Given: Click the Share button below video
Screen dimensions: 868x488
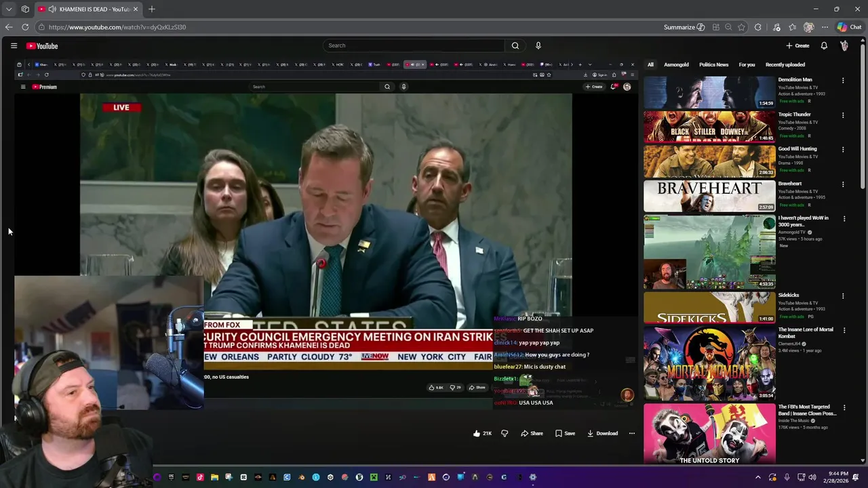Looking at the screenshot, I should 532,433.
